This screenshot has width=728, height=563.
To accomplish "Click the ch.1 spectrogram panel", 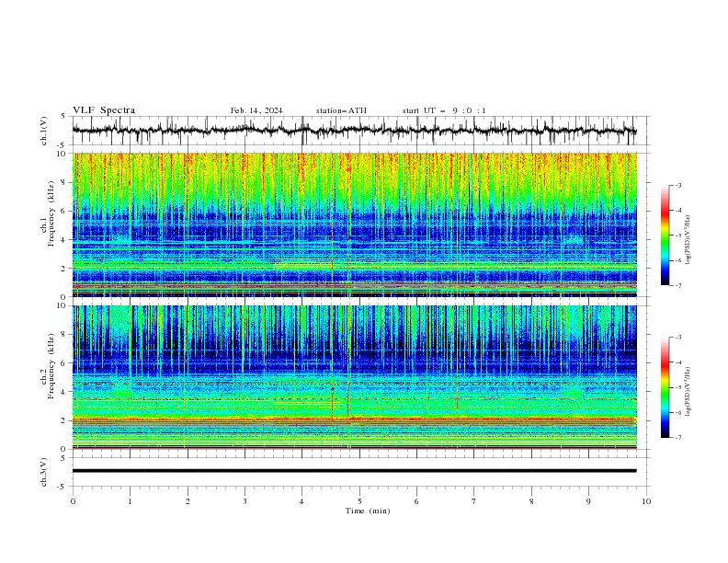I will click(x=355, y=224).
